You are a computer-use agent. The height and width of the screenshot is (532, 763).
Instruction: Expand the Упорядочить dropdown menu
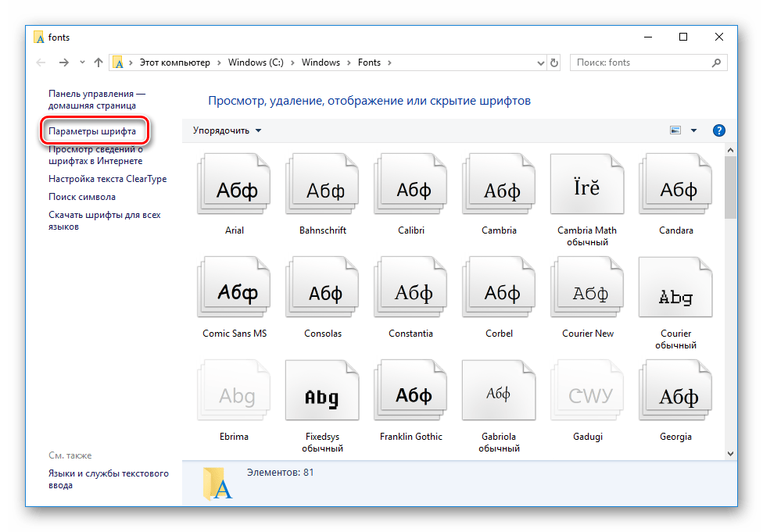pos(227,130)
